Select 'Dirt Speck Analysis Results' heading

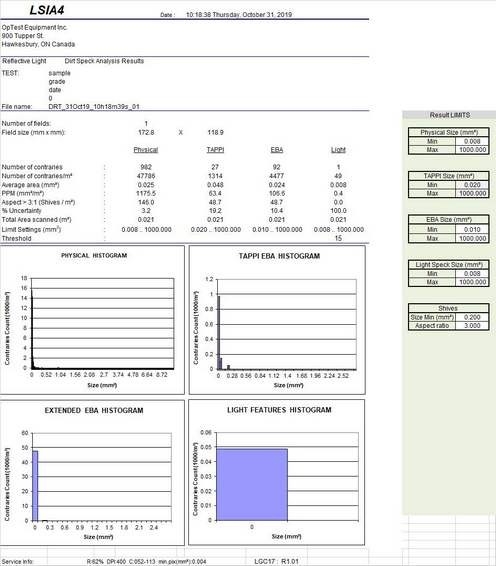point(104,61)
